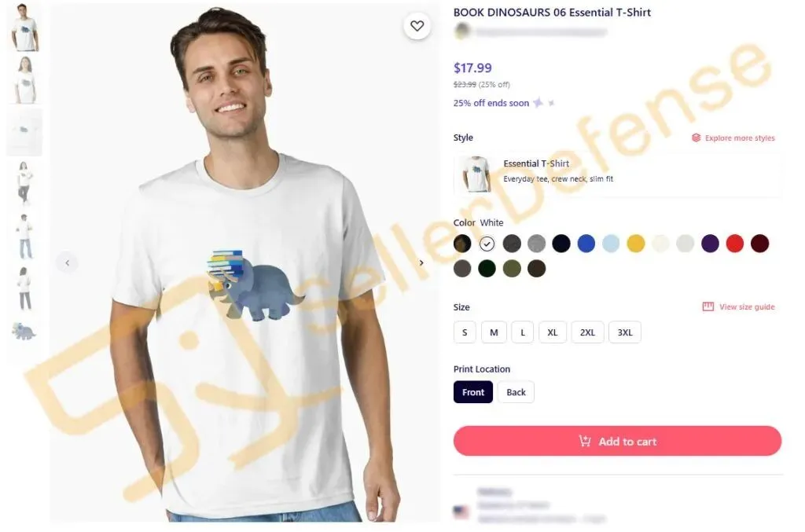Click the US flag shipping icon
Image resolution: width=805 pixels, height=532 pixels.
pos(461,511)
